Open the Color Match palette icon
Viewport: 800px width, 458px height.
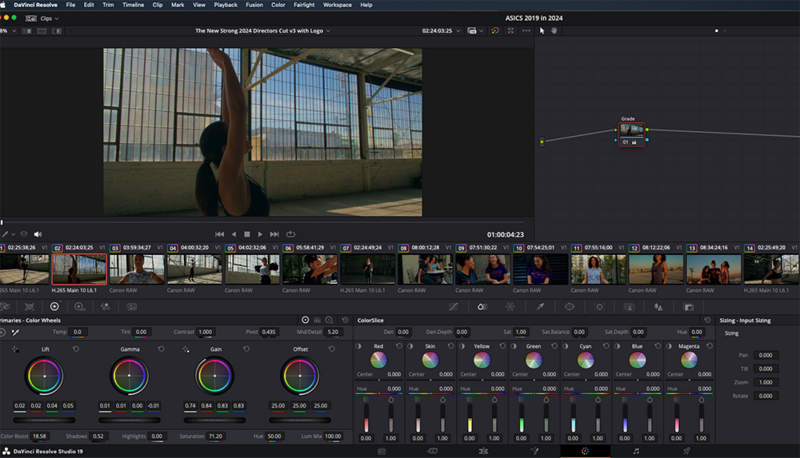[x=30, y=307]
